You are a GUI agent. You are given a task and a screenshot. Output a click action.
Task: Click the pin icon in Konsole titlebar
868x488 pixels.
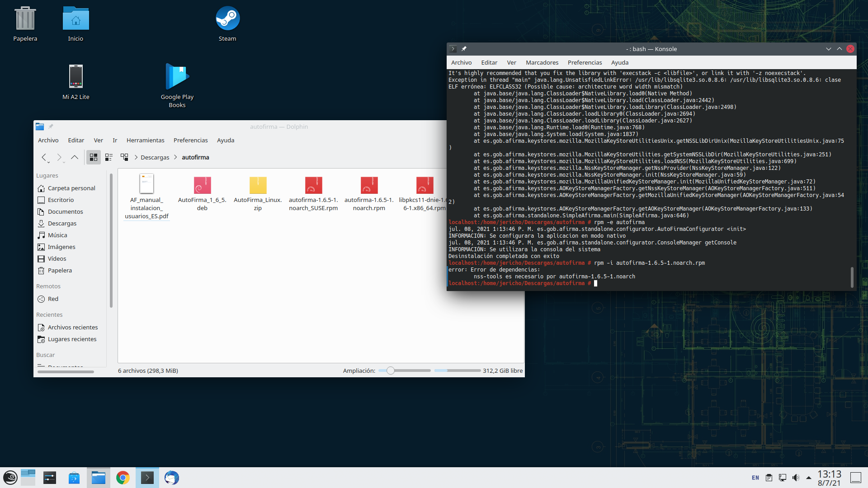tap(464, 49)
